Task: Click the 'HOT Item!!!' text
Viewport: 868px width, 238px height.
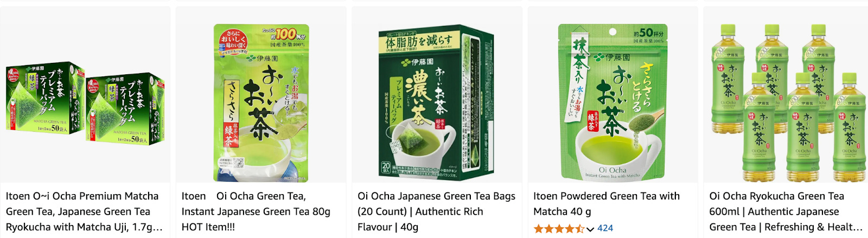Action: tap(208, 227)
